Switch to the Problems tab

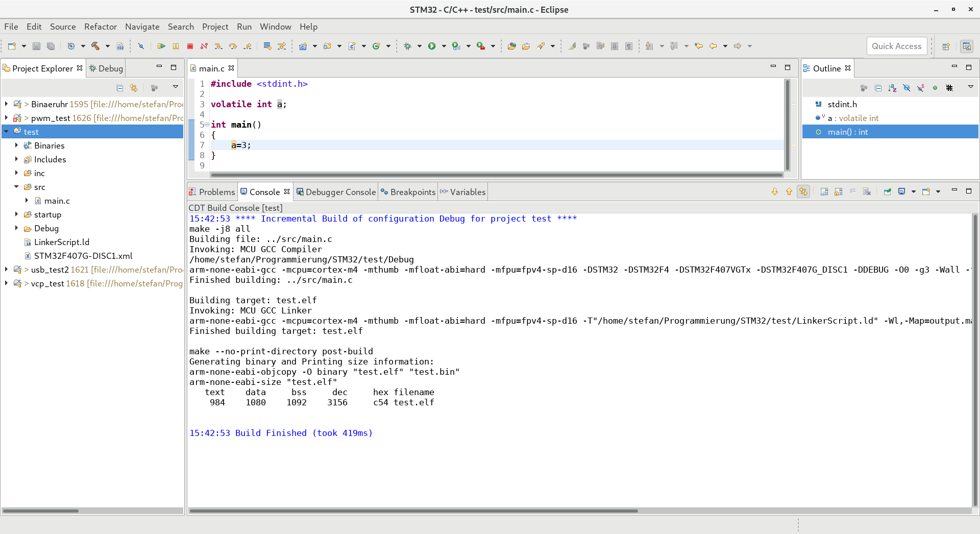point(212,192)
